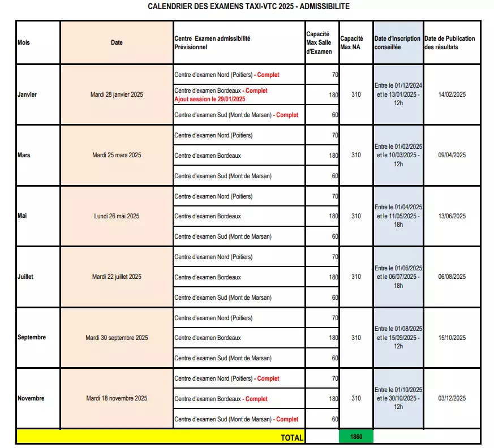Image resolution: width=494 pixels, height=448 pixels.
Task: Click the 'Mardi 25 mars 2025' cell
Action: pos(117,155)
